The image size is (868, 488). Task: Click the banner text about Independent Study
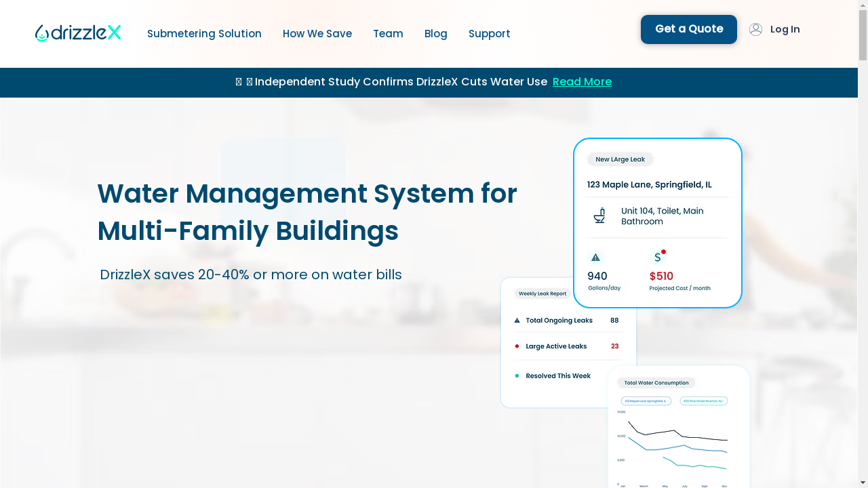click(401, 82)
